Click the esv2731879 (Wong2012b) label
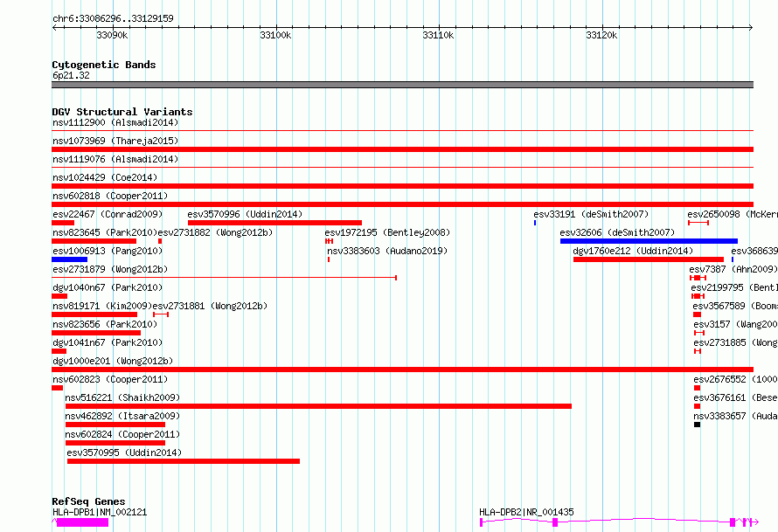Image resolution: width=778 pixels, height=532 pixels. pyautogui.click(x=110, y=269)
